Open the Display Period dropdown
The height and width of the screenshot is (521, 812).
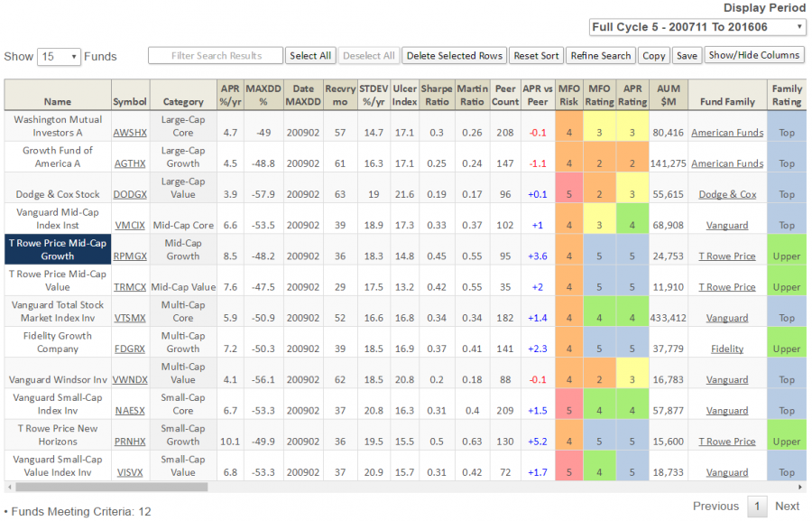point(697,28)
